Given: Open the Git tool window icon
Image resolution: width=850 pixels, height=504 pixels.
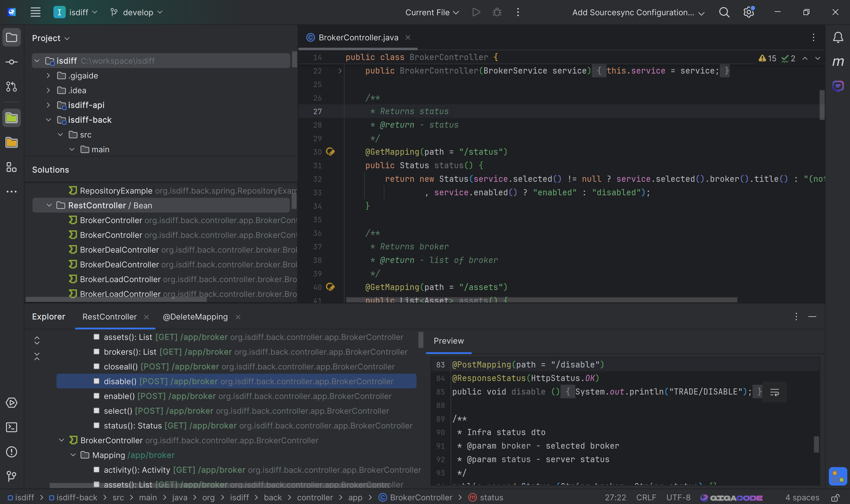Looking at the screenshot, I should pyautogui.click(x=12, y=476).
